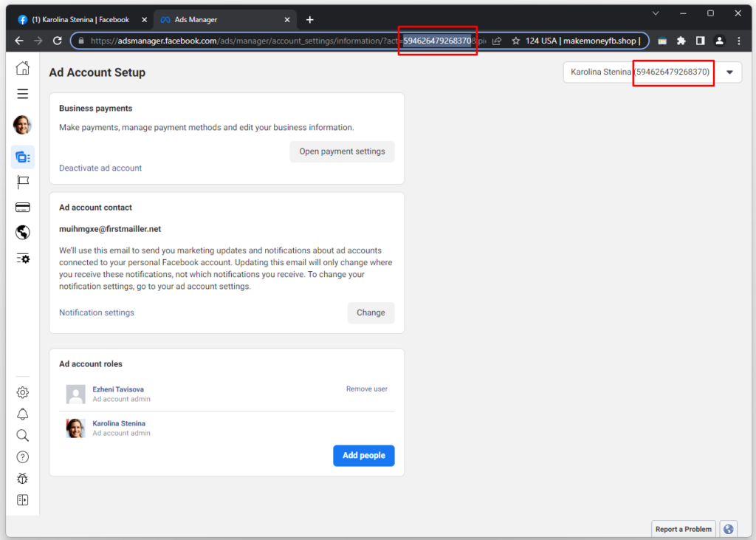The width and height of the screenshot is (756, 540).
Task: Open the Deactivate ad account link
Action: (x=100, y=168)
